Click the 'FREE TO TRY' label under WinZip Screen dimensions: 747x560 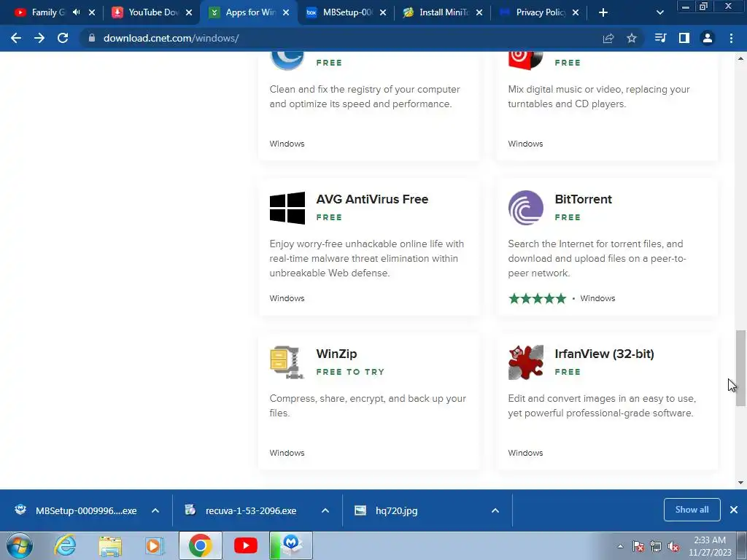coord(350,372)
